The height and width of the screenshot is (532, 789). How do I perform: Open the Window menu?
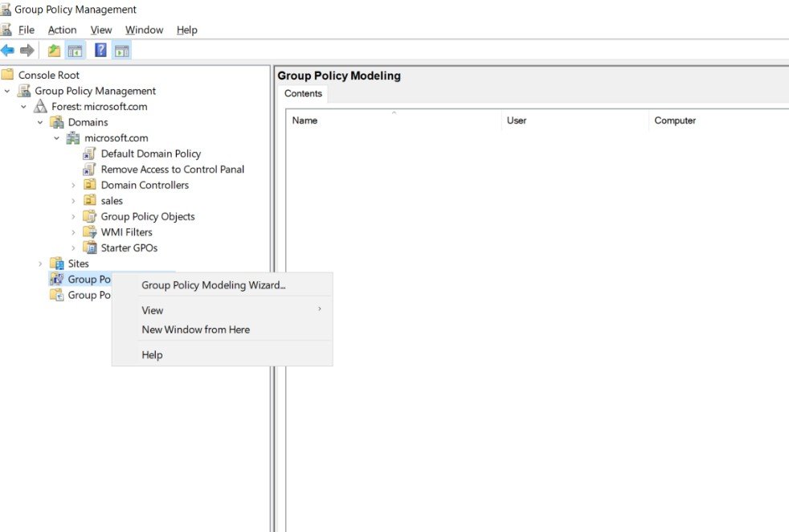pyautogui.click(x=145, y=30)
